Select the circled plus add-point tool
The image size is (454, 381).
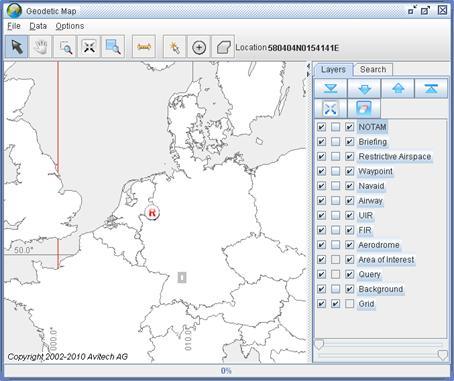click(x=199, y=47)
